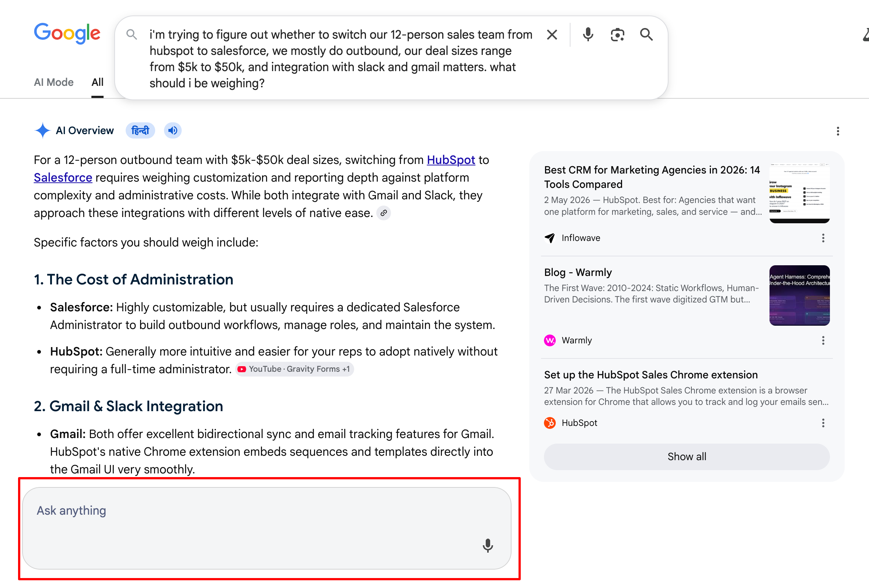The image size is (869, 588).
Task: Click the HubSpot orange sprocket icon
Action: [x=550, y=423]
